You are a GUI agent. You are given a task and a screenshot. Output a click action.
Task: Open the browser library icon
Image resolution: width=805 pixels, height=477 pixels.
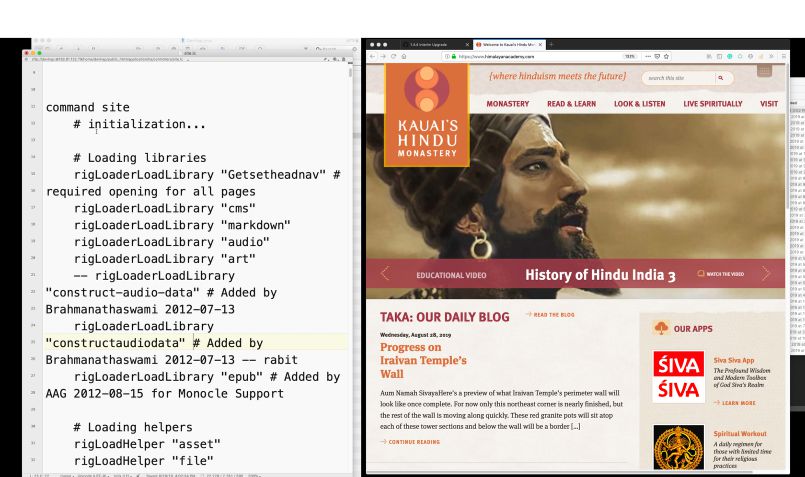tap(709, 56)
